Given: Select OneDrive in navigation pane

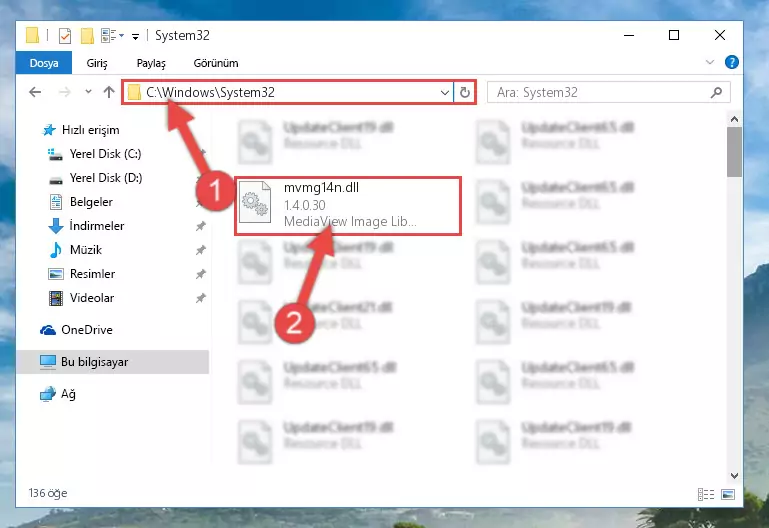Looking at the screenshot, I should click(77, 330).
